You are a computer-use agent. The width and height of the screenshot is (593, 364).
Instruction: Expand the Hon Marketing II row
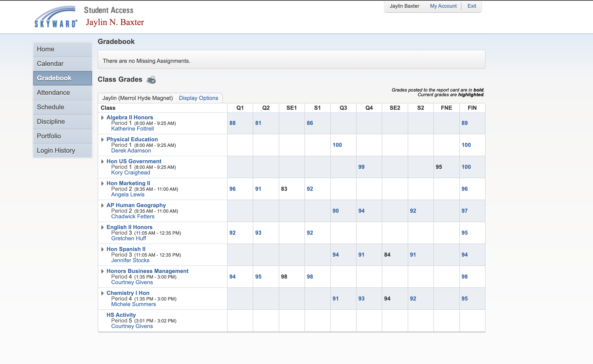tap(102, 184)
